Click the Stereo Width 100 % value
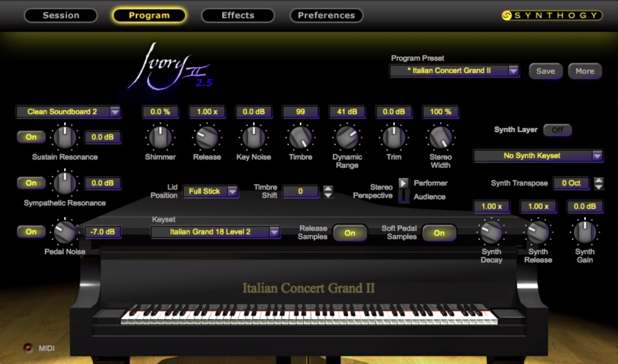Image resolution: width=618 pixels, height=364 pixels. click(x=440, y=112)
